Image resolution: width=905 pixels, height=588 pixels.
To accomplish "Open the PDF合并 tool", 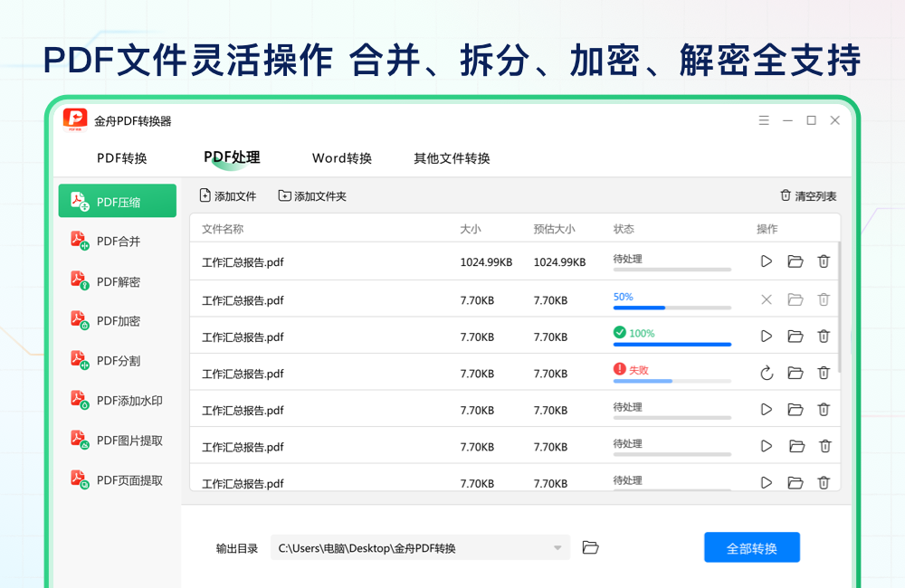I will pos(117,241).
